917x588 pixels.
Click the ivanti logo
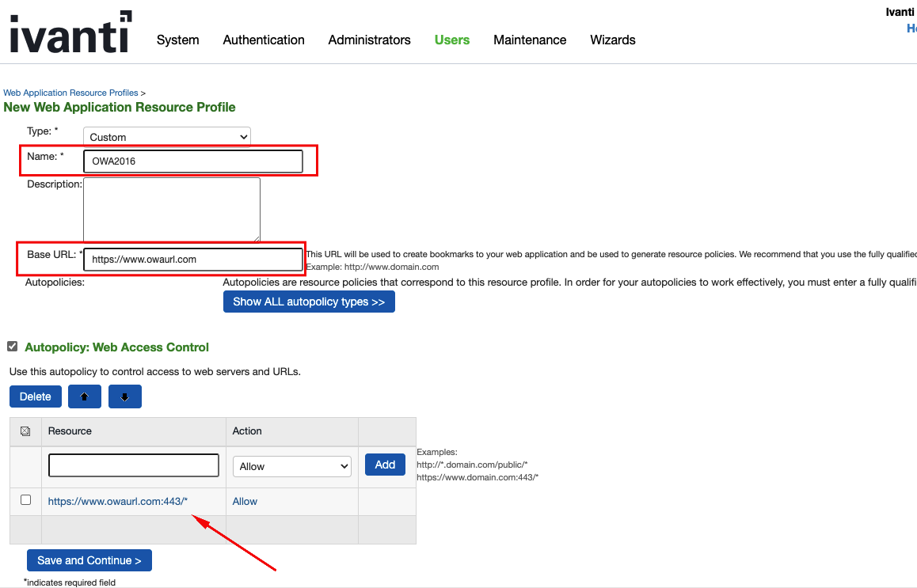(x=70, y=32)
